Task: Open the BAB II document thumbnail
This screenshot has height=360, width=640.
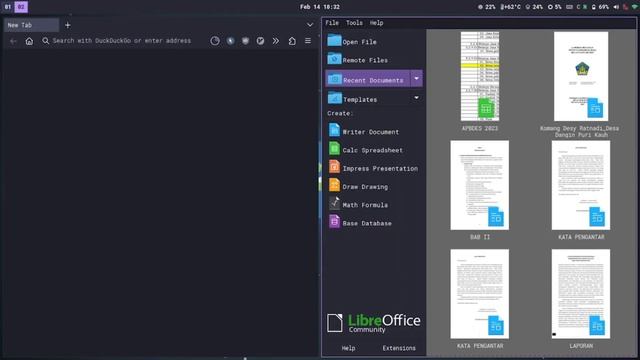Action: coord(480,185)
